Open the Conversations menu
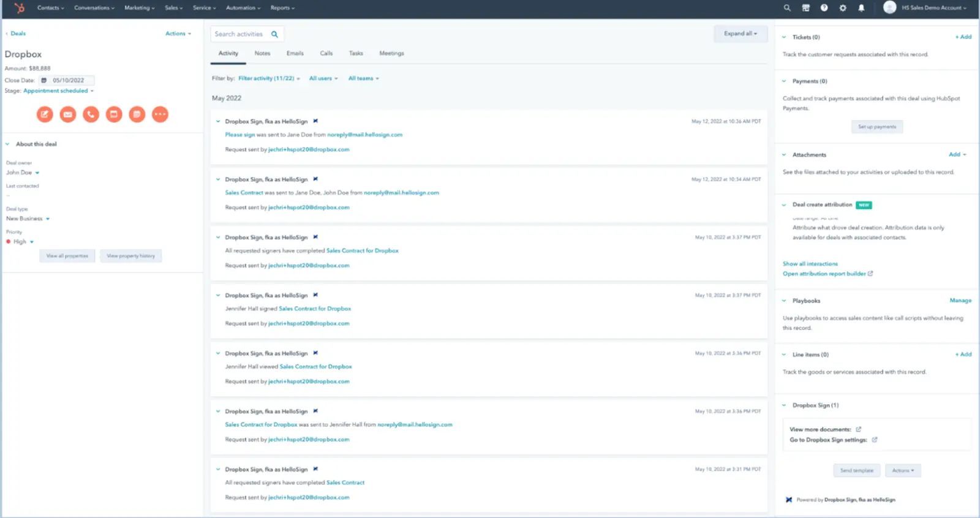 pyautogui.click(x=94, y=8)
